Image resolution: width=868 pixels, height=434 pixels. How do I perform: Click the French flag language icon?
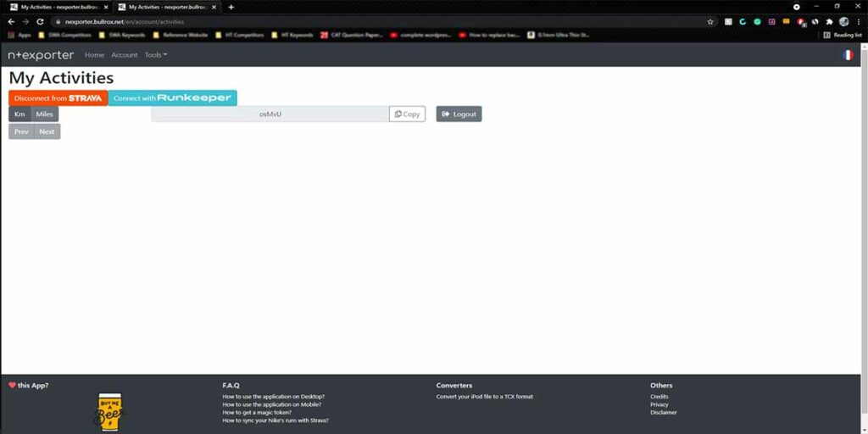coord(848,55)
